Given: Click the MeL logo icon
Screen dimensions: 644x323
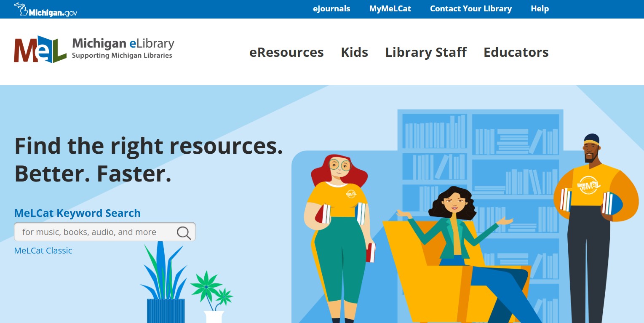Looking at the screenshot, I should click(40, 49).
